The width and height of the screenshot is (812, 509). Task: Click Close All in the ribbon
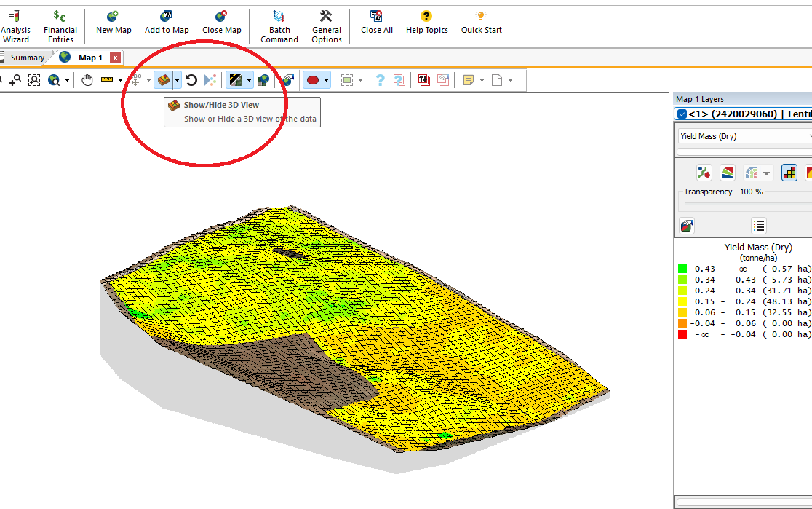376,23
